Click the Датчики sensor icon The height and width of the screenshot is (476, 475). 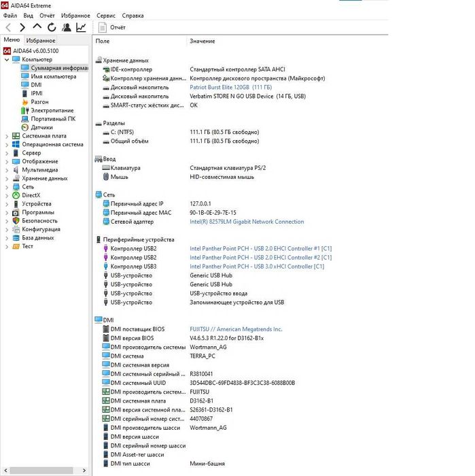pyautogui.click(x=25, y=128)
